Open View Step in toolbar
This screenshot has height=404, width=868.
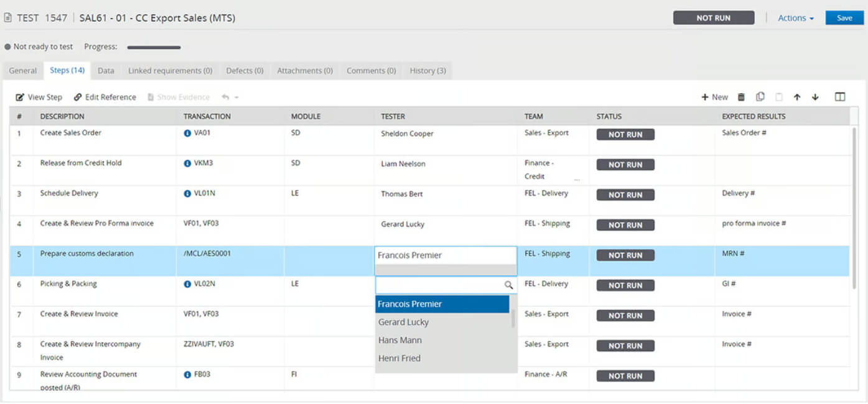[39, 97]
